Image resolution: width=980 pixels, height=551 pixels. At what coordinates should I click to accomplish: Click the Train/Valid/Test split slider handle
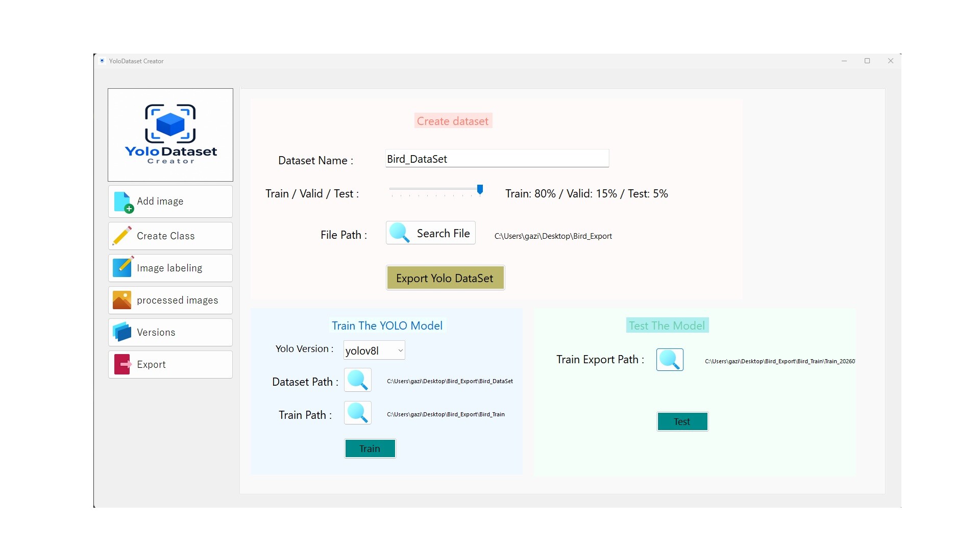pyautogui.click(x=480, y=190)
